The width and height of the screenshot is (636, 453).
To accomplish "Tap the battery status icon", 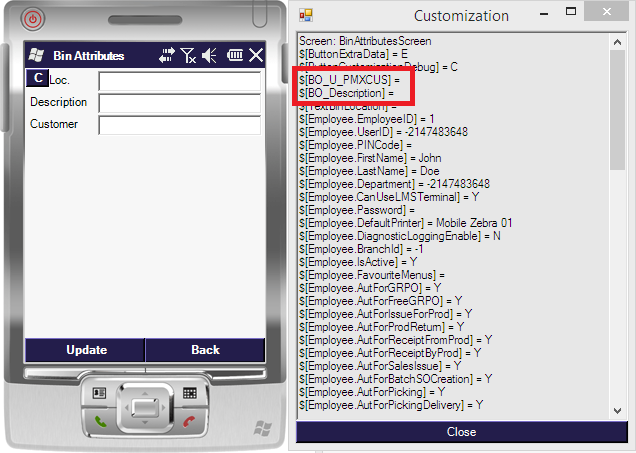I will (x=235, y=56).
